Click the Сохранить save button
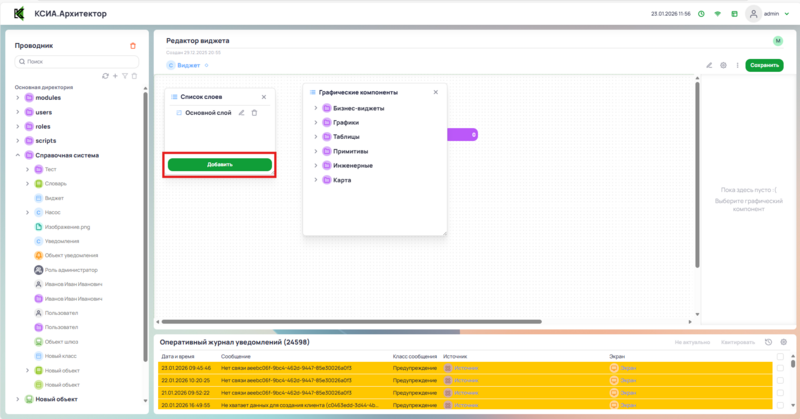The image size is (800, 419). point(764,65)
